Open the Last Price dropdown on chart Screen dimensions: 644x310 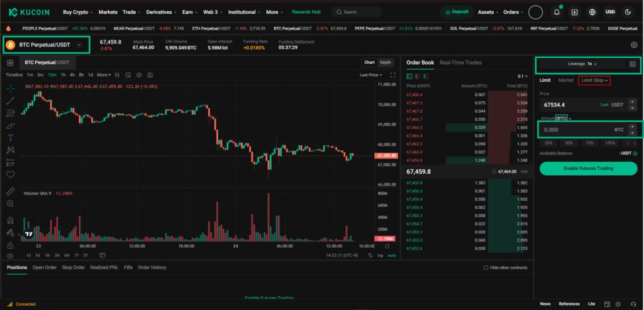[371, 75]
